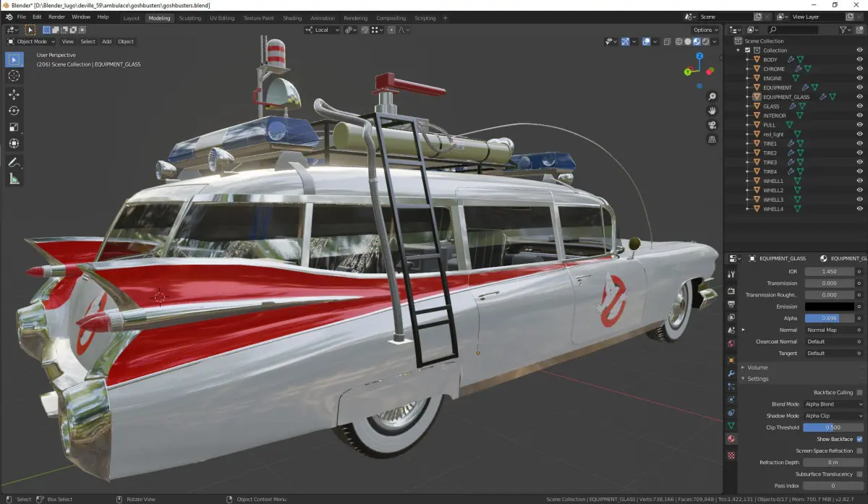Enable Backface Culling checkbox
The width and height of the screenshot is (868, 504).
(x=859, y=393)
